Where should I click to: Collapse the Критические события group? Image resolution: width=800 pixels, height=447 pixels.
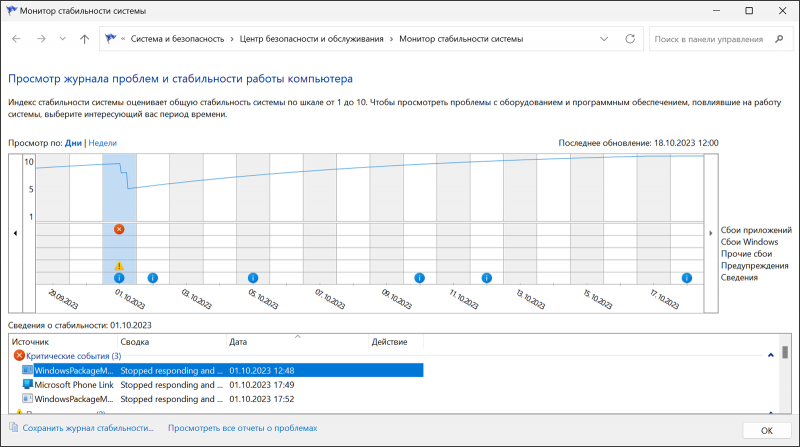tap(769, 355)
